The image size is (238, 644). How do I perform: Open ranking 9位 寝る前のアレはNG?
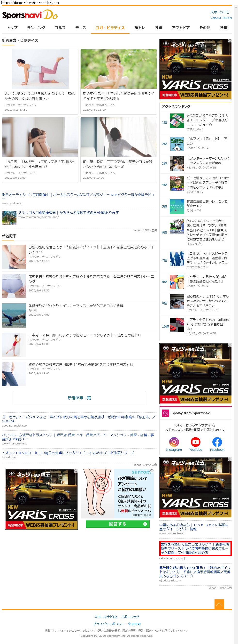[208, 301]
